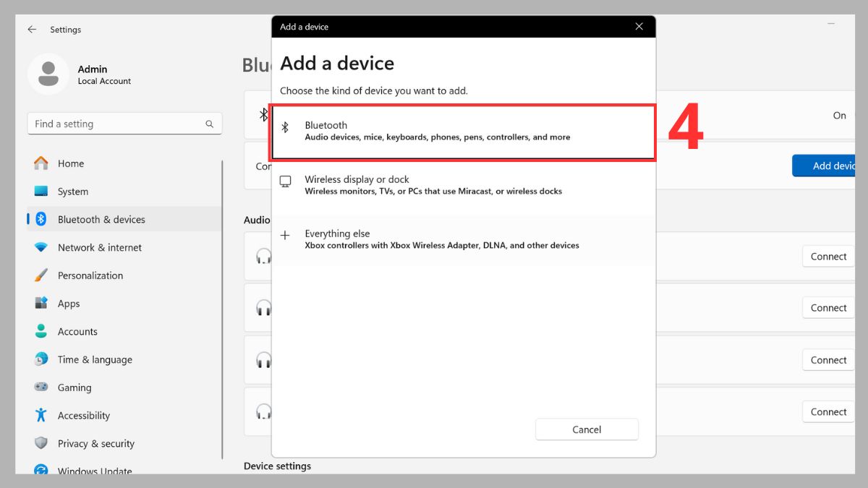Open the Apps grid icon
Image resolution: width=868 pixels, height=488 pixels.
point(41,303)
